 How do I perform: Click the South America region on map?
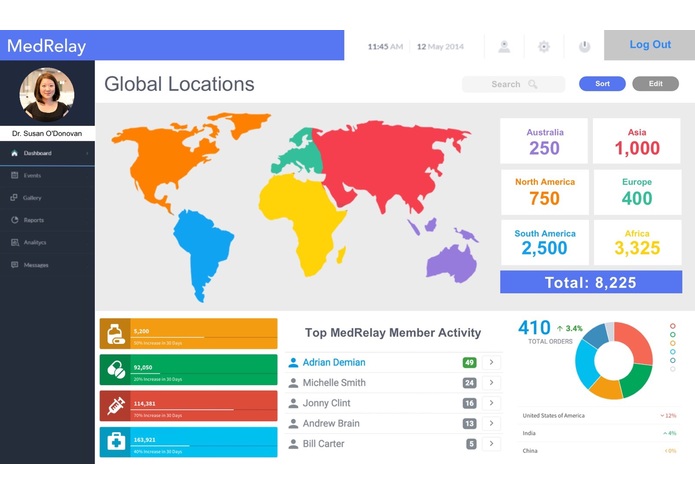[202, 253]
